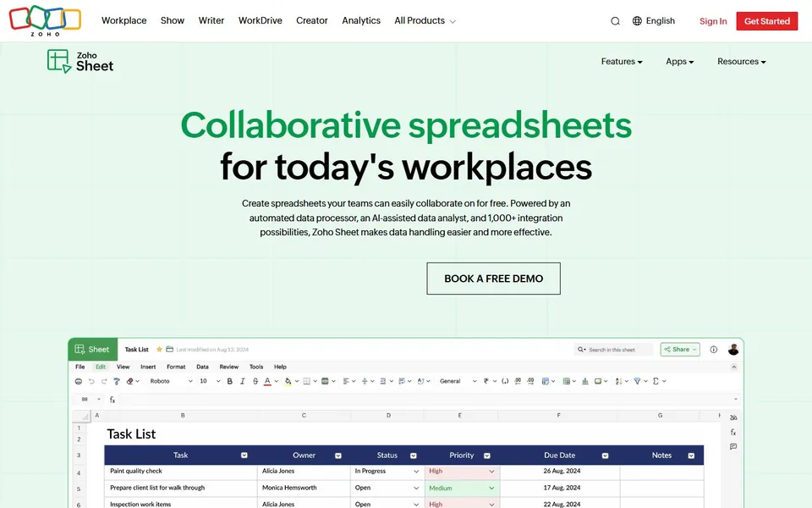Click the Get Started button

(x=767, y=20)
